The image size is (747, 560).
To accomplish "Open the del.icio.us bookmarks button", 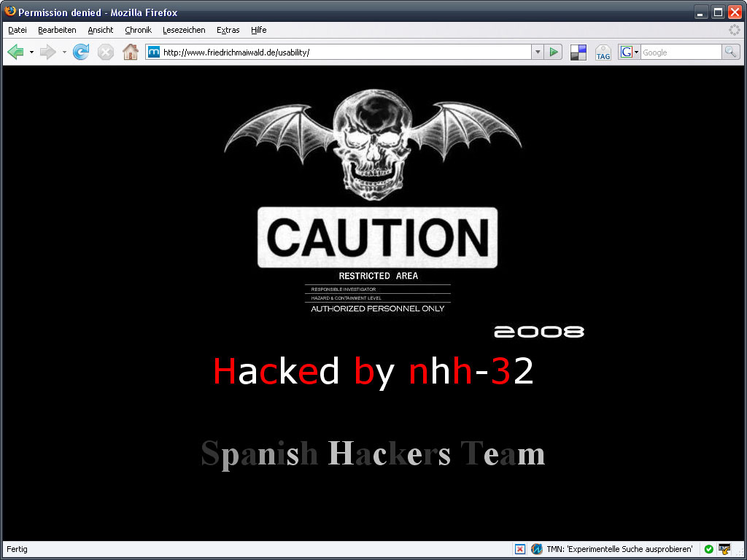I will (578, 52).
